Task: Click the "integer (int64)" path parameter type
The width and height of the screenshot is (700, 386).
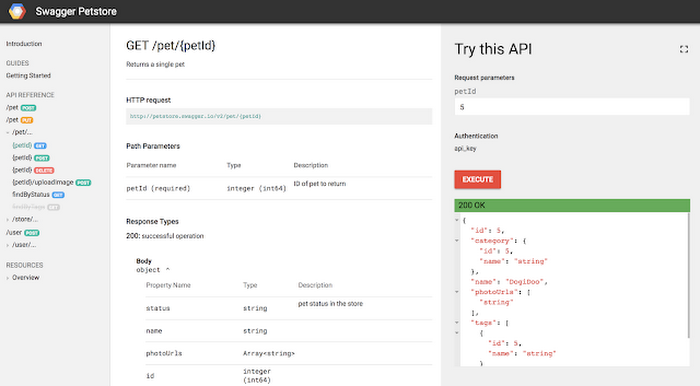Action: click(x=256, y=188)
